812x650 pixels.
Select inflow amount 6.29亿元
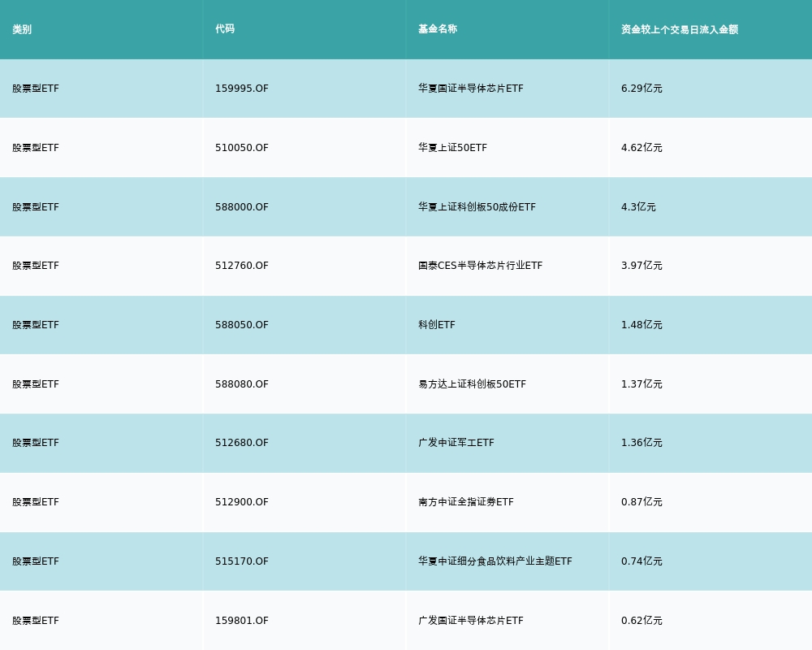click(x=641, y=89)
